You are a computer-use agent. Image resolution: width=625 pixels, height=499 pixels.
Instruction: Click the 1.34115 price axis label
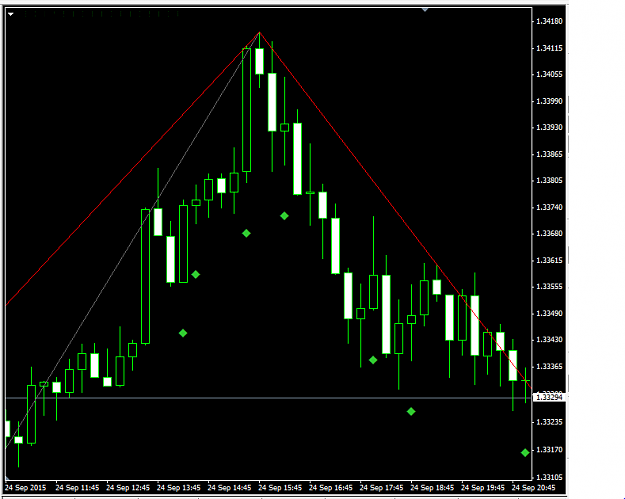tap(550, 48)
